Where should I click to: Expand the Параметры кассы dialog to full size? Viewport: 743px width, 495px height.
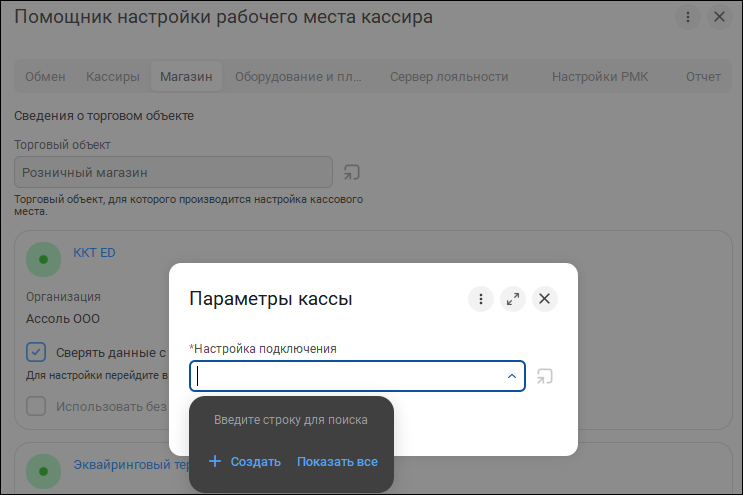(x=513, y=299)
